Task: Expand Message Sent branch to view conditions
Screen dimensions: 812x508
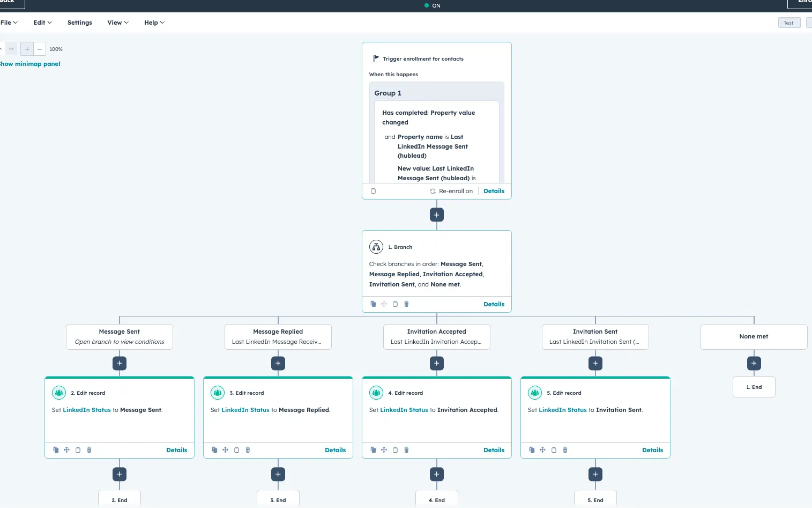Action: point(120,337)
